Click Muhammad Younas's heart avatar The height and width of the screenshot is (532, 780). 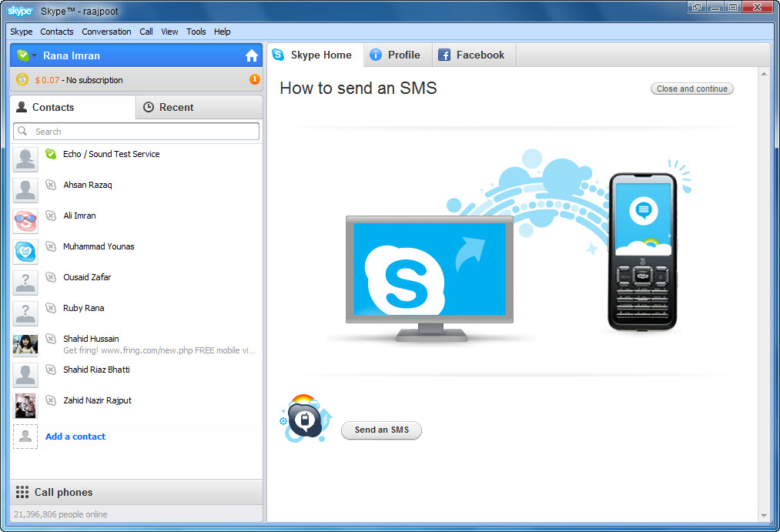pyautogui.click(x=25, y=252)
